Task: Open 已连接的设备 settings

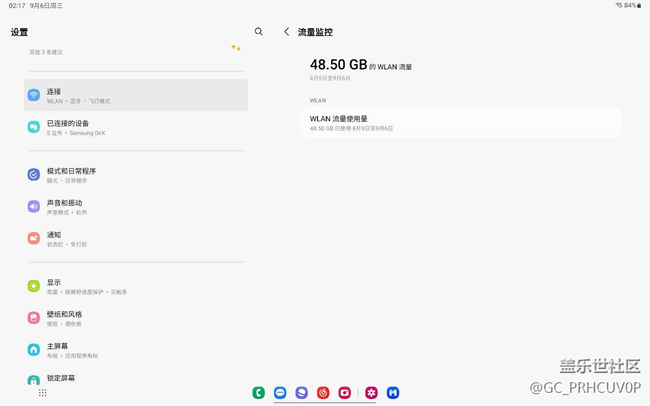Action: point(136,127)
